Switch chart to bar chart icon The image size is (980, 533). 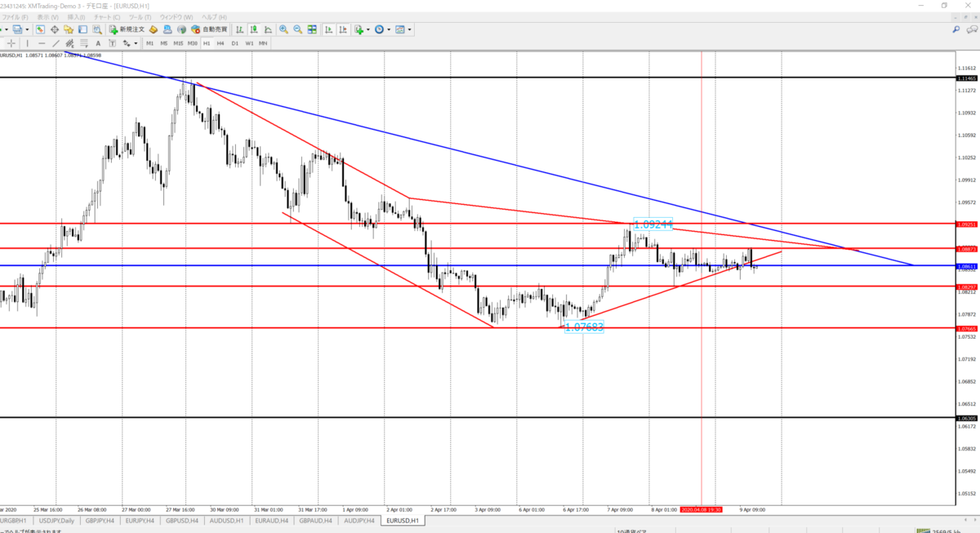239,29
